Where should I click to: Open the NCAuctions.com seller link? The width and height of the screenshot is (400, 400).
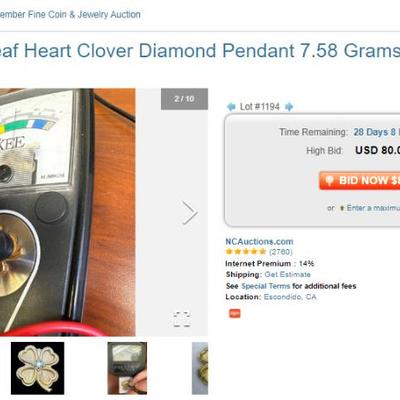259,241
